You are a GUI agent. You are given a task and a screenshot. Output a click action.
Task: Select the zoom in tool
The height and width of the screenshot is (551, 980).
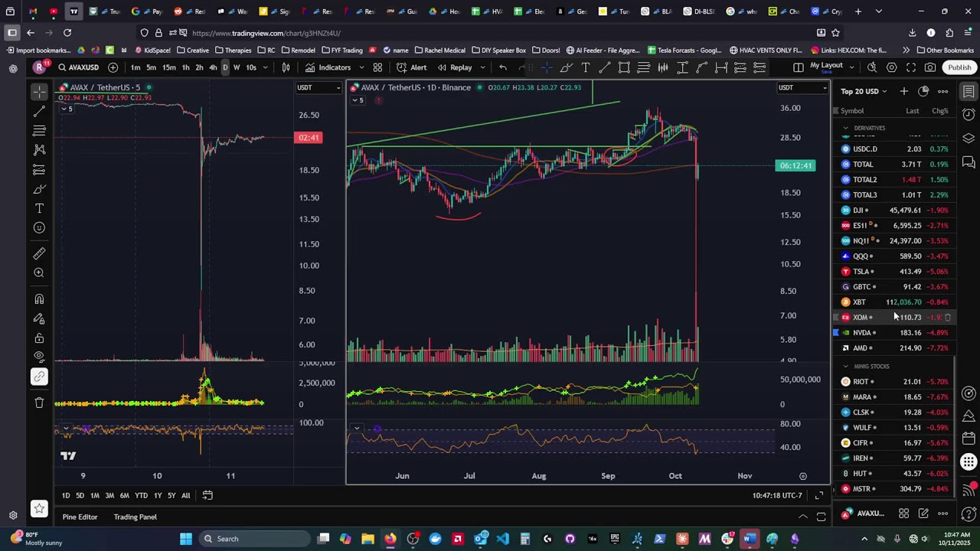pyautogui.click(x=39, y=273)
